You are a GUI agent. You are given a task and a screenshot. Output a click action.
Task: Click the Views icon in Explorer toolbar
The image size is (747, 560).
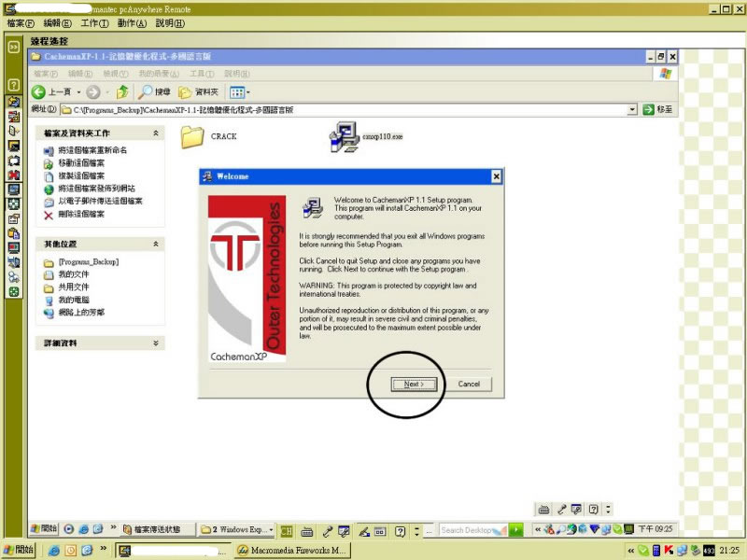(237, 91)
